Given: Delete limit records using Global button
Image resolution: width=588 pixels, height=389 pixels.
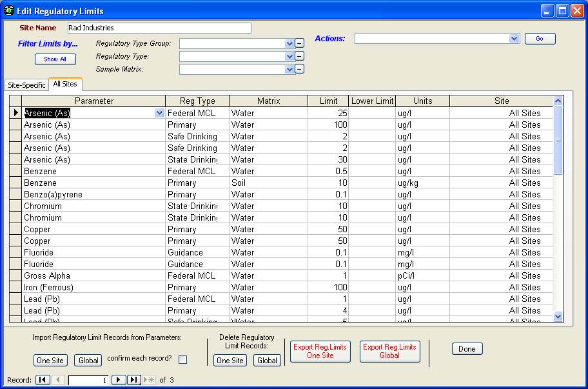Looking at the screenshot, I should click(x=267, y=361).
